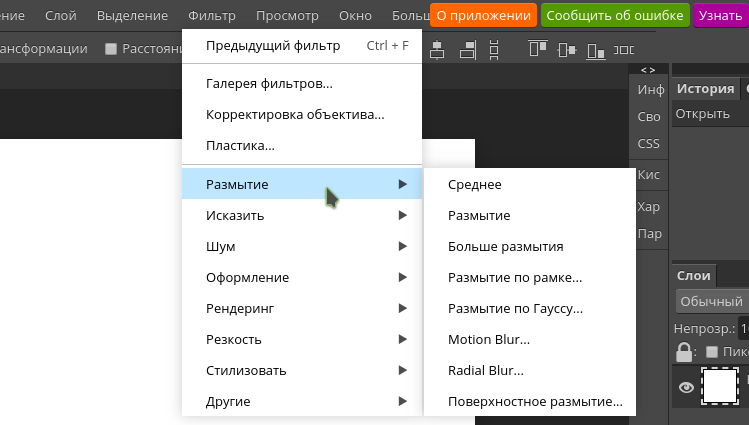Viewport: 749px width, 425px height.
Task: Expand the Исказить submenu
Action: coord(302,215)
